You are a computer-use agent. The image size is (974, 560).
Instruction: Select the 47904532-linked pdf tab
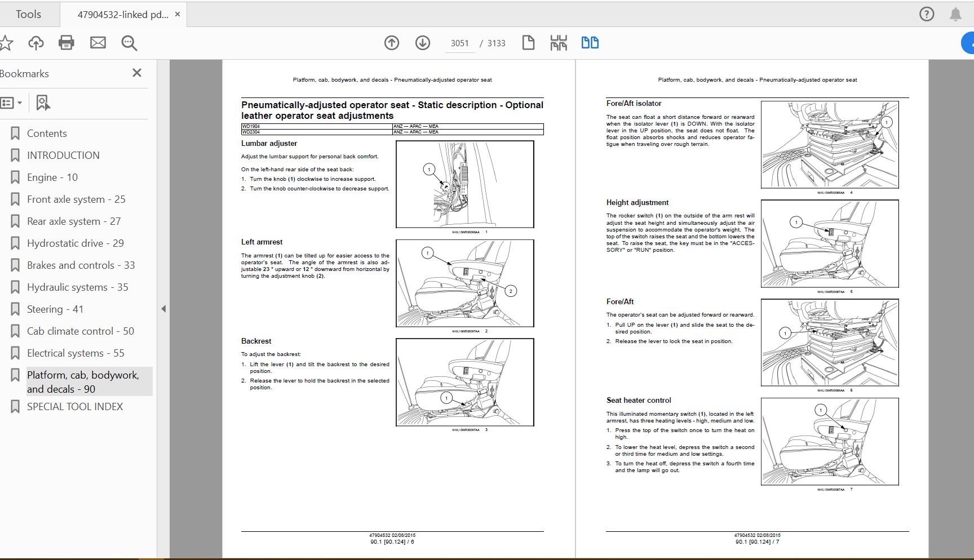pos(122,15)
